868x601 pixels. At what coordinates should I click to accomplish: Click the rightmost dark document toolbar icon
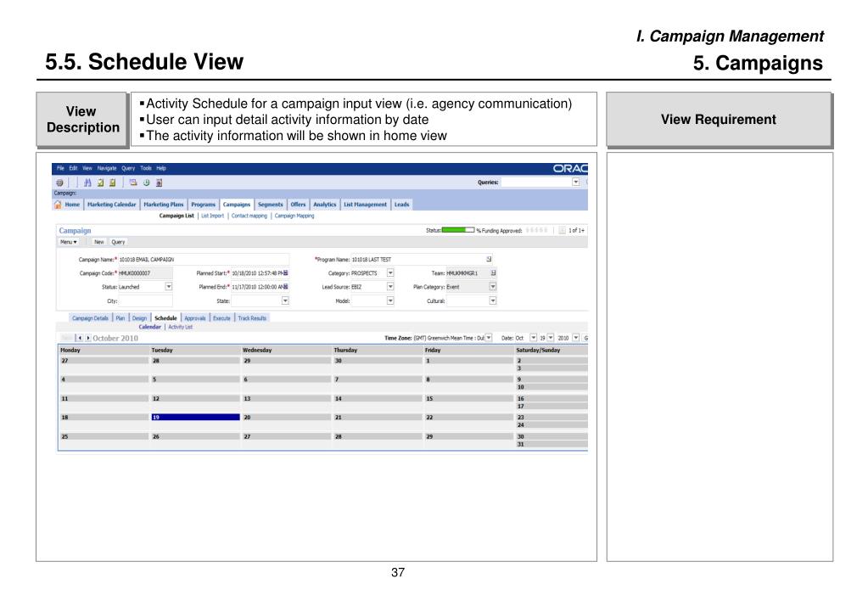(159, 183)
